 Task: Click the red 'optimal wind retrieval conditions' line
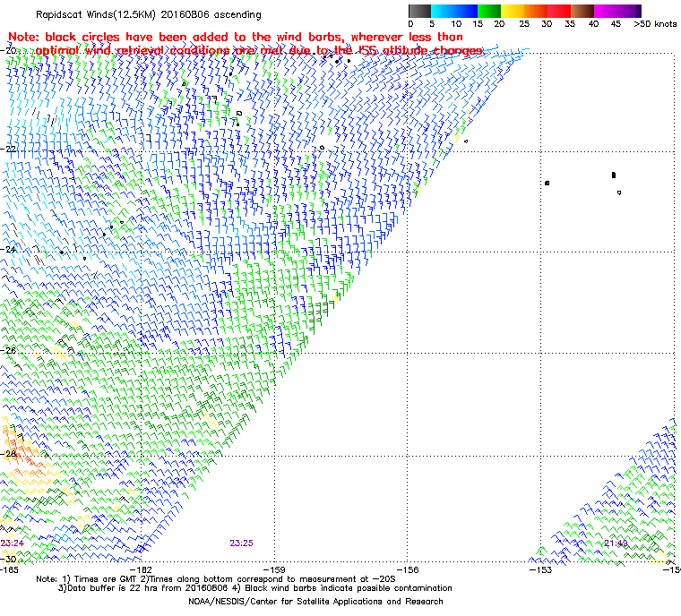[260, 50]
